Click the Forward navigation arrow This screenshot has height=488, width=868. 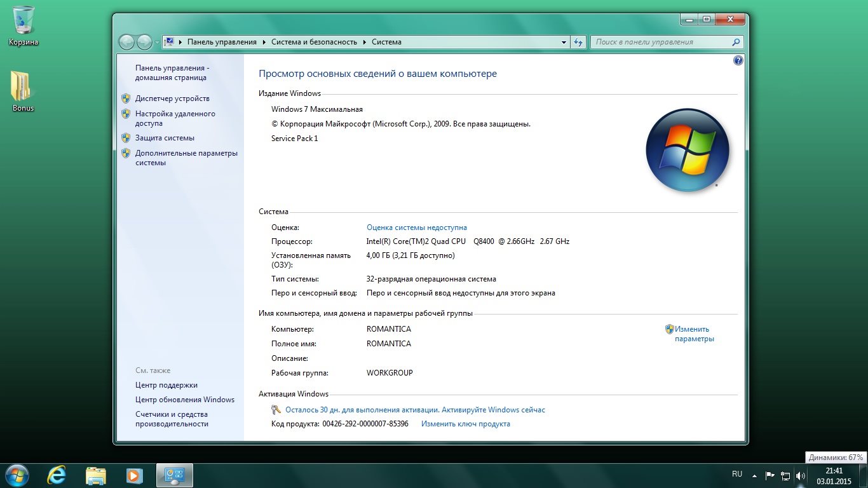pos(144,42)
